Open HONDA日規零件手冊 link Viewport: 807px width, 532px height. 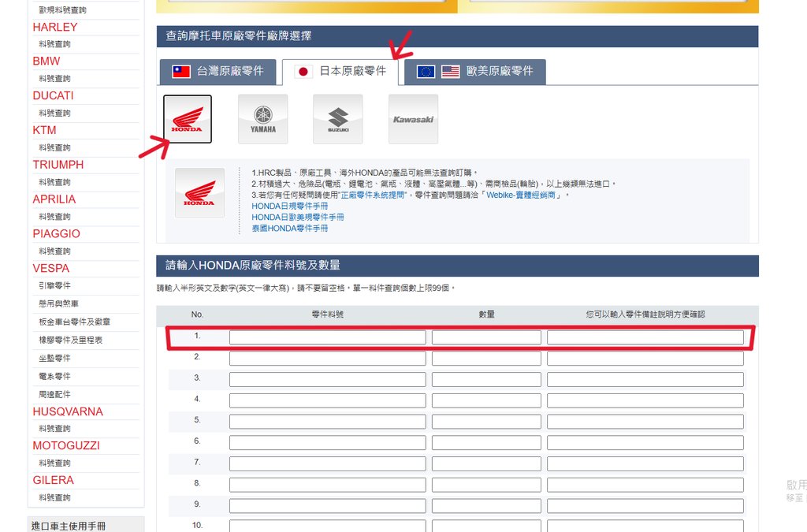[290, 206]
